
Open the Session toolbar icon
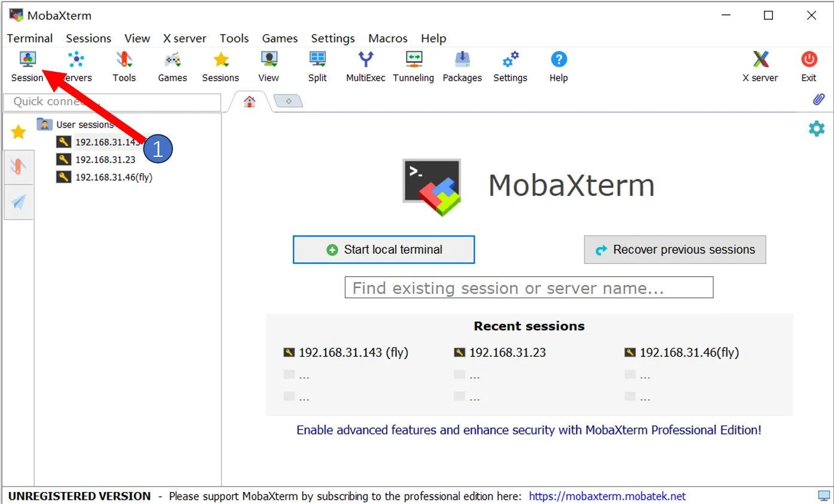28,66
